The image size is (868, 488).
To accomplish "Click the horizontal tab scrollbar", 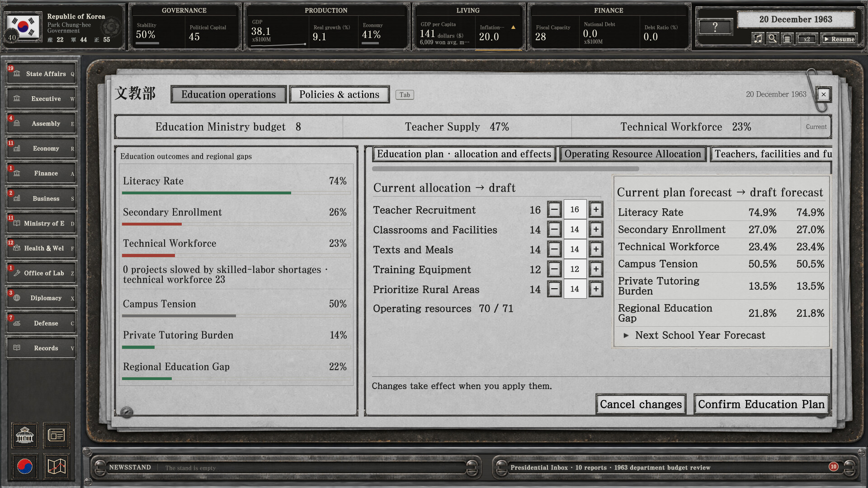I will [505, 169].
